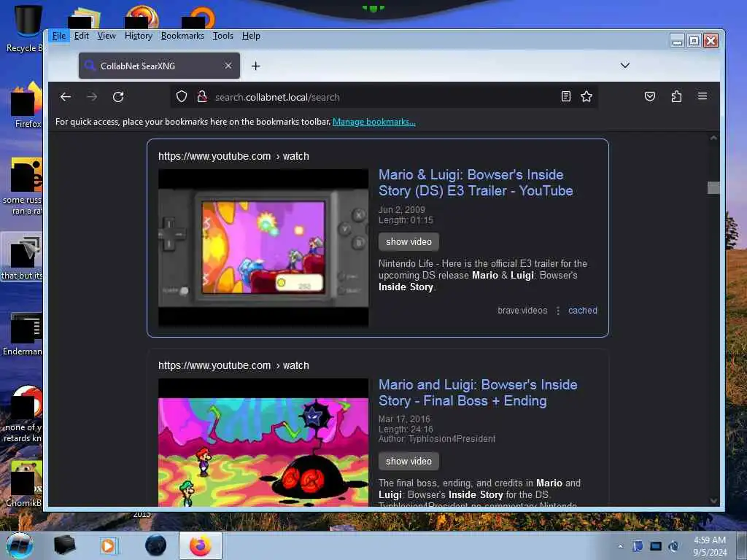Open the ChomikBox desktop icon

coord(24,484)
